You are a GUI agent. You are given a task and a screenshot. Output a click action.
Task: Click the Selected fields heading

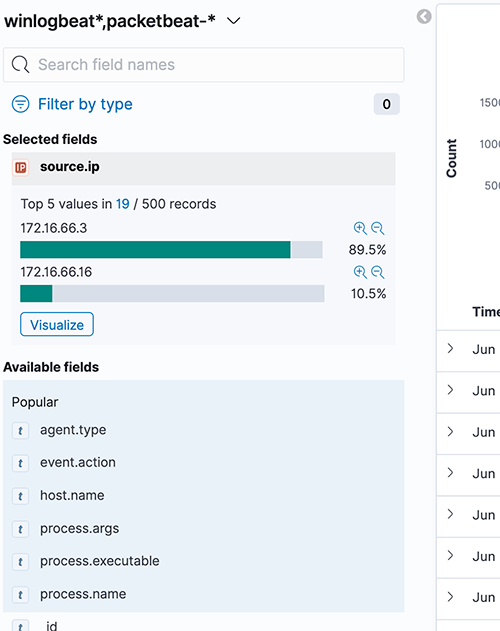click(50, 139)
